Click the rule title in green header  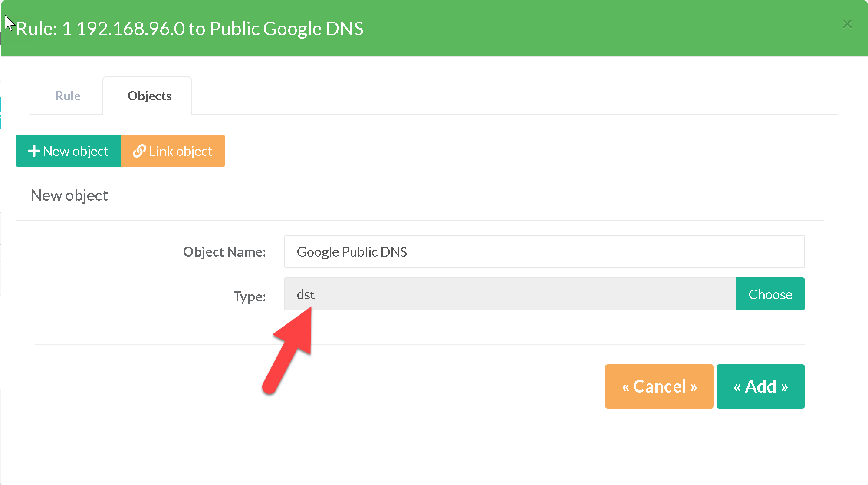click(190, 29)
